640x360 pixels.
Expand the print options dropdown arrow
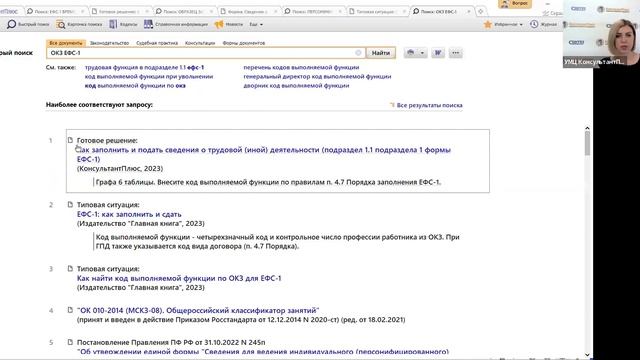pos(422,53)
